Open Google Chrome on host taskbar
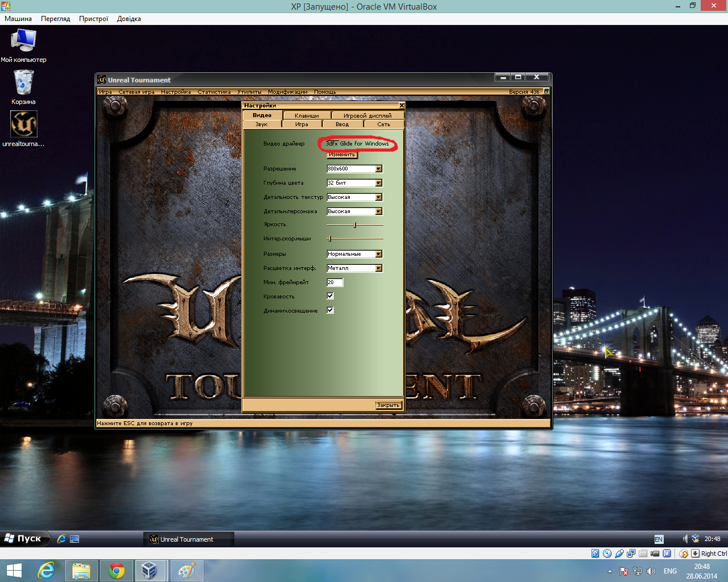The image size is (728, 582). tap(117, 571)
